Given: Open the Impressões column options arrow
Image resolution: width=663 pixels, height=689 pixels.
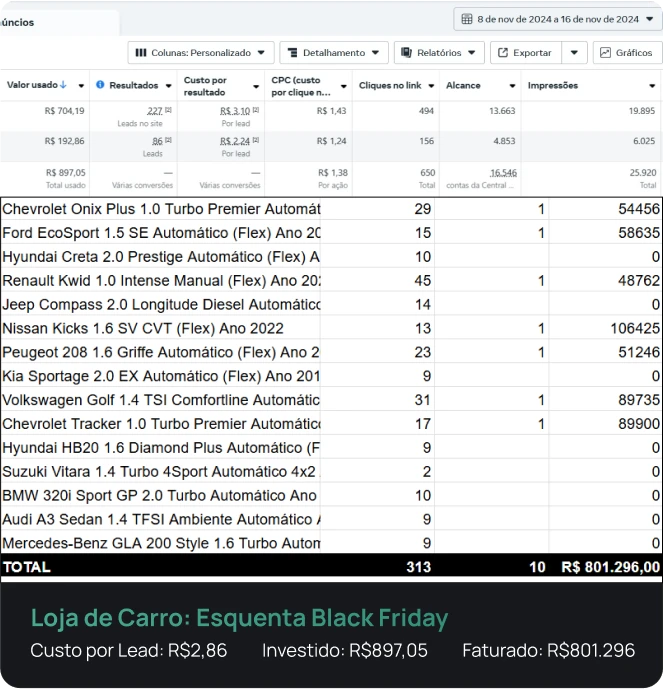Looking at the screenshot, I should click(652, 86).
